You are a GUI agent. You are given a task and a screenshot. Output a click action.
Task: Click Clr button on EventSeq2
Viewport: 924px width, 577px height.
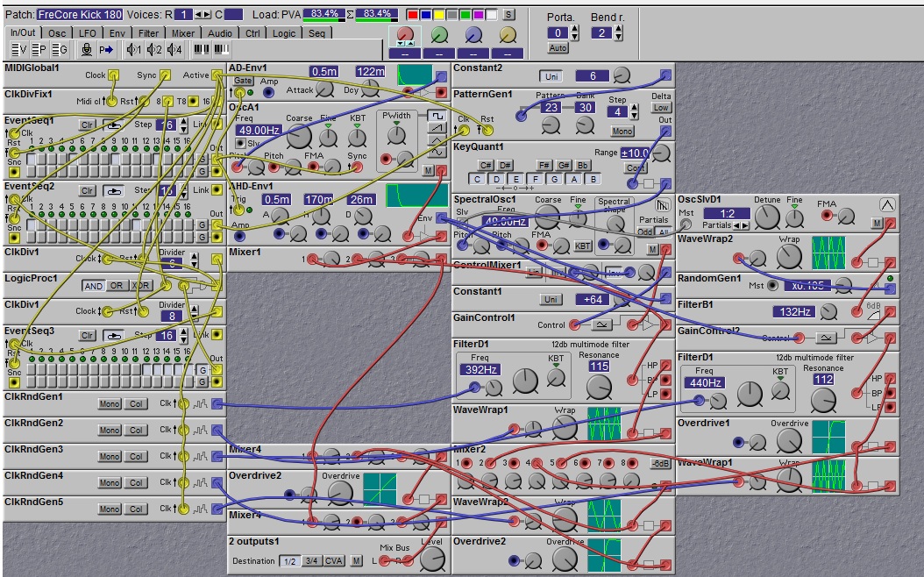pyautogui.click(x=87, y=191)
